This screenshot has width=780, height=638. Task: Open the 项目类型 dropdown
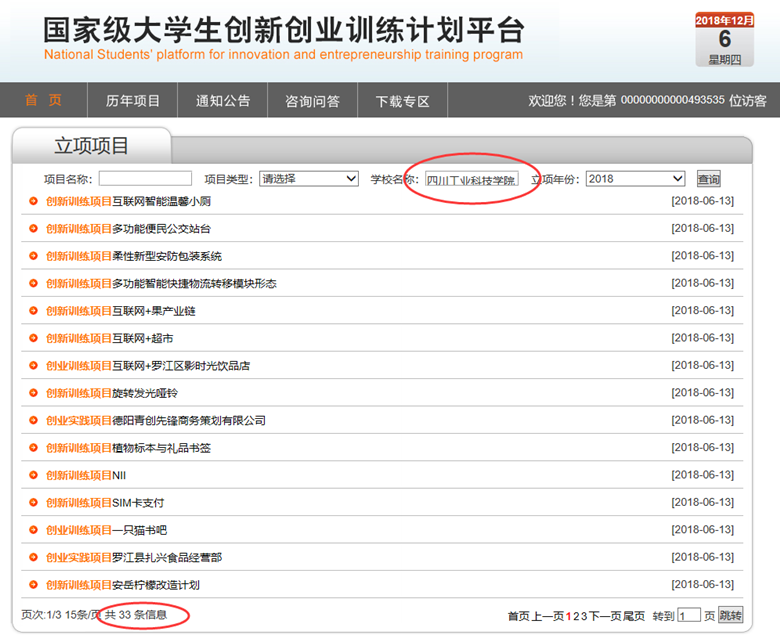click(308, 179)
